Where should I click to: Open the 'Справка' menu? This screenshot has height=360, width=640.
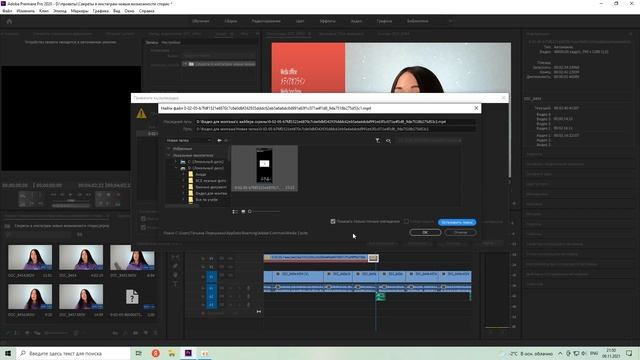coord(147,11)
